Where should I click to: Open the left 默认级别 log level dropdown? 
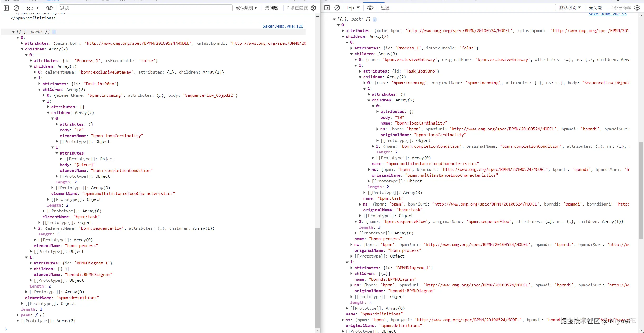click(246, 8)
